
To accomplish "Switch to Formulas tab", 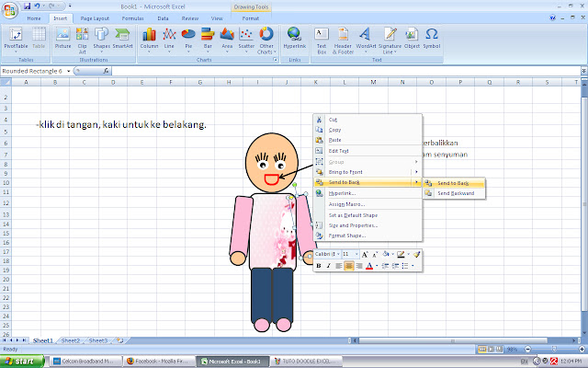I will pos(132,18).
